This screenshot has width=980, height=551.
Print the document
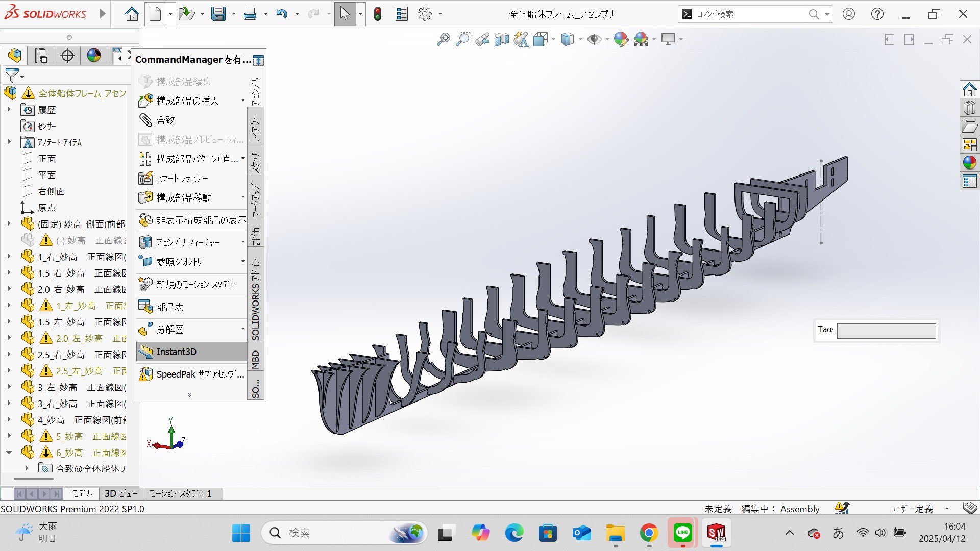[x=250, y=14]
